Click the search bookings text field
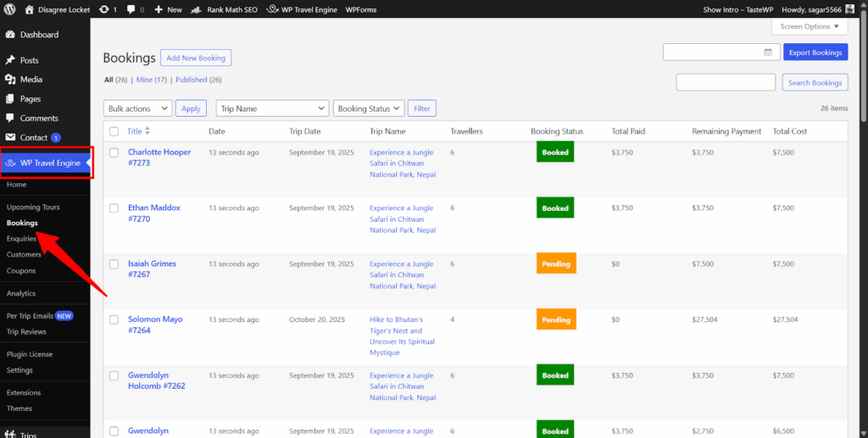The height and width of the screenshot is (438, 868). 726,82
